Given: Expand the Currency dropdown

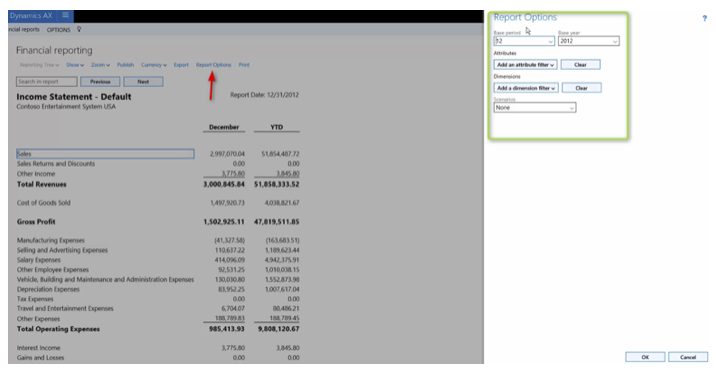Looking at the screenshot, I should point(153,65).
